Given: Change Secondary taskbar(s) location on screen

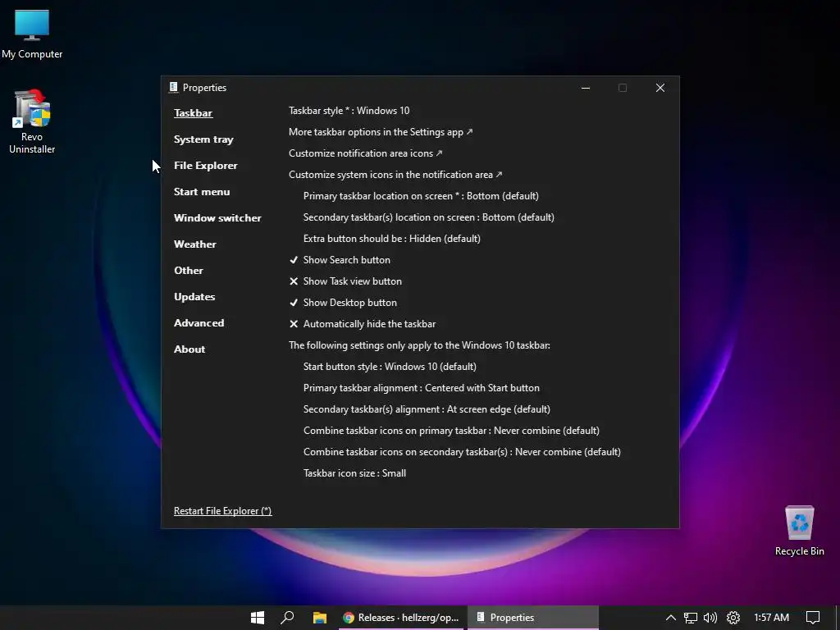Looking at the screenshot, I should click(x=428, y=217).
